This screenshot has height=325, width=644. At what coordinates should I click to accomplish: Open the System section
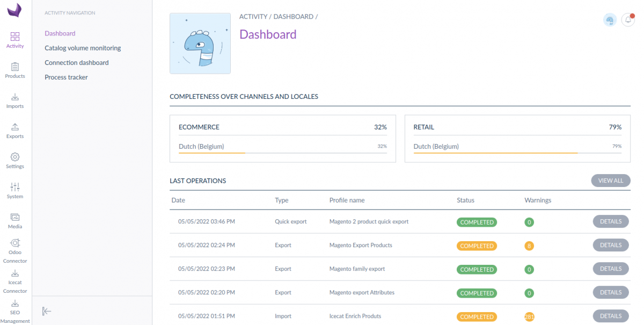[x=15, y=191]
